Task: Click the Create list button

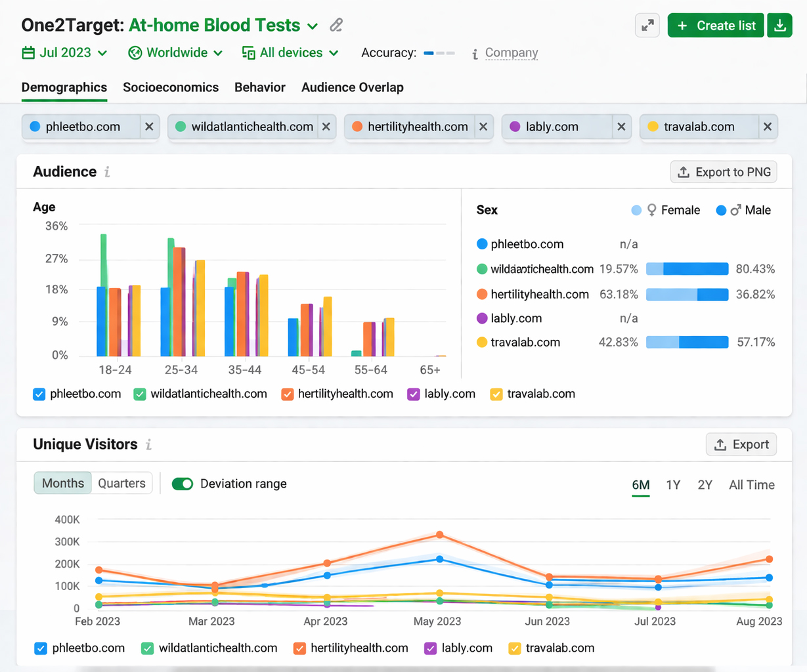Action: (x=716, y=26)
